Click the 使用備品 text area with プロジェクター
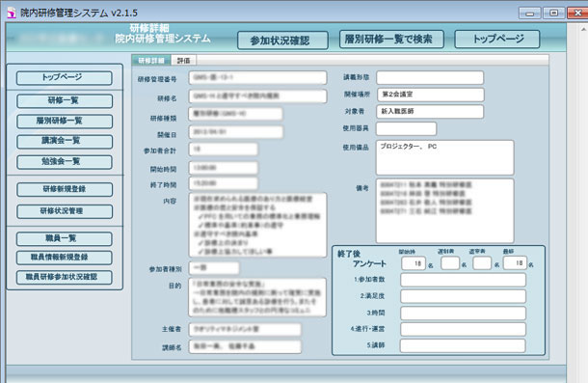The height and width of the screenshot is (383, 588). pos(445,157)
